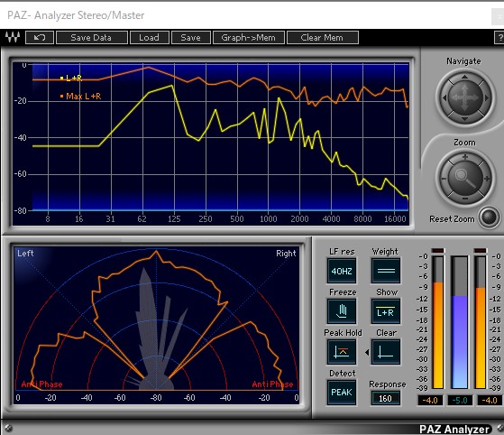Click the Navigate pad center cross

tap(464, 97)
